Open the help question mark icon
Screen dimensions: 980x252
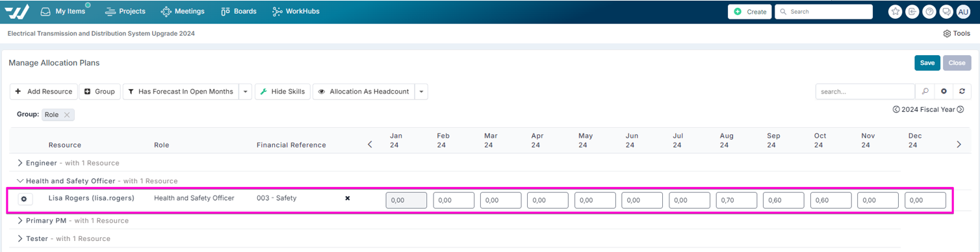pos(929,12)
